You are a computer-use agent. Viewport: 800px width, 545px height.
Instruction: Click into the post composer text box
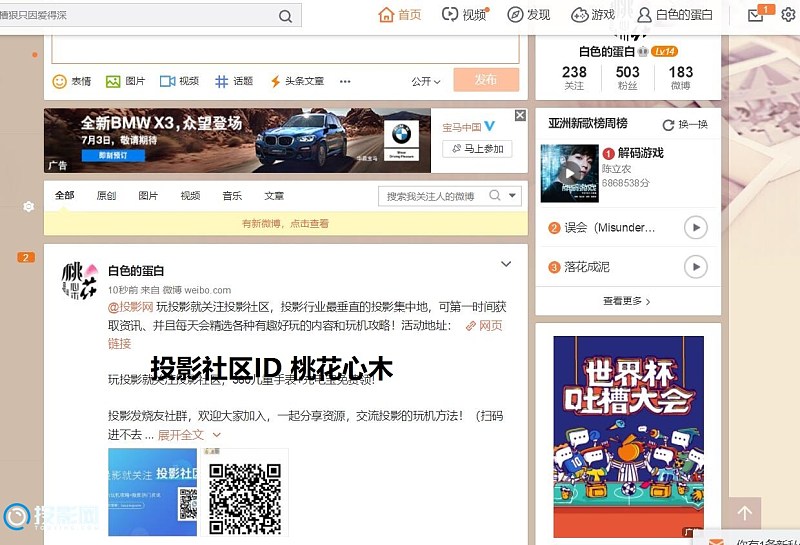pyautogui.click(x=285, y=49)
